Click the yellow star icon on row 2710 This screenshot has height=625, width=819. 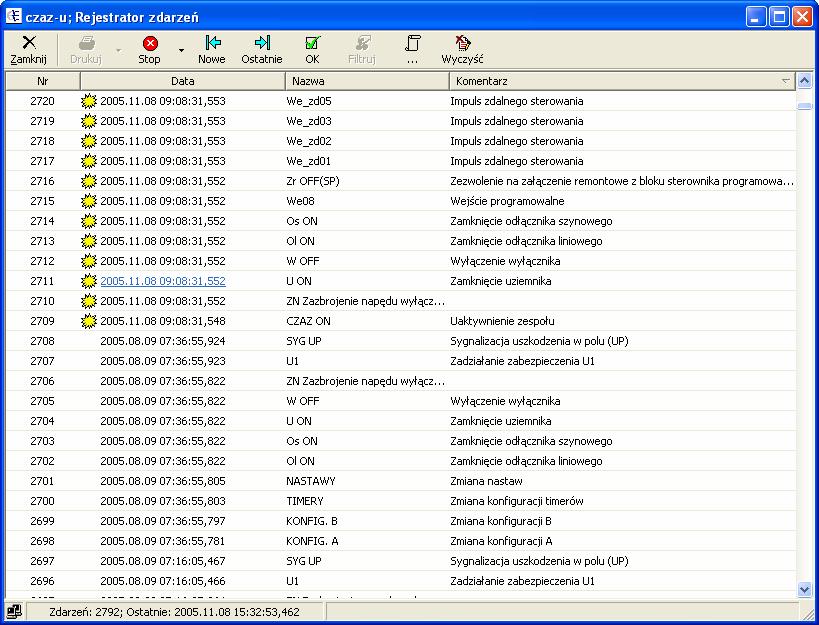pos(89,301)
